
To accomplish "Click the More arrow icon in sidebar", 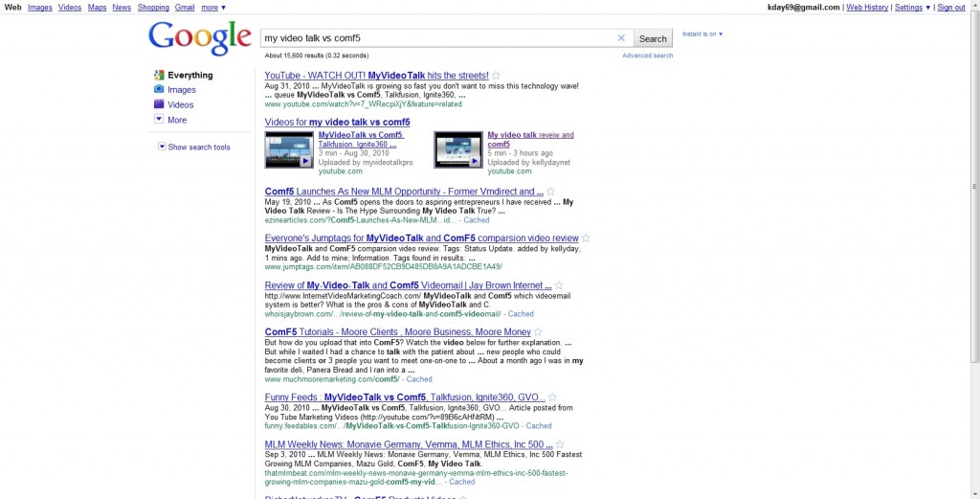I will tap(159, 119).
